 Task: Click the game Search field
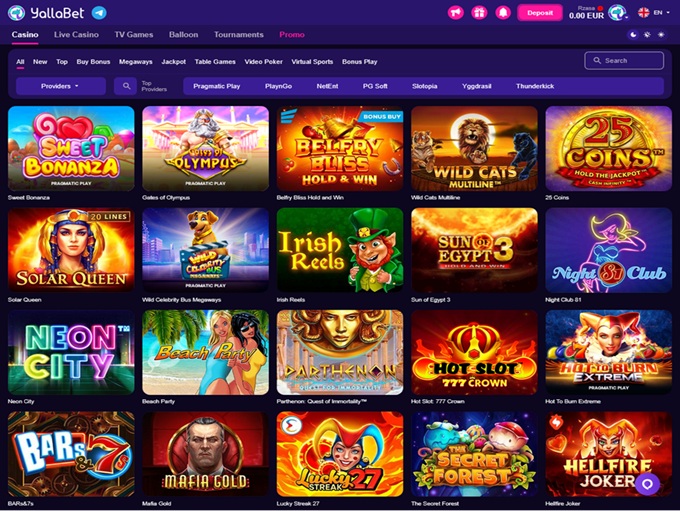pos(624,61)
